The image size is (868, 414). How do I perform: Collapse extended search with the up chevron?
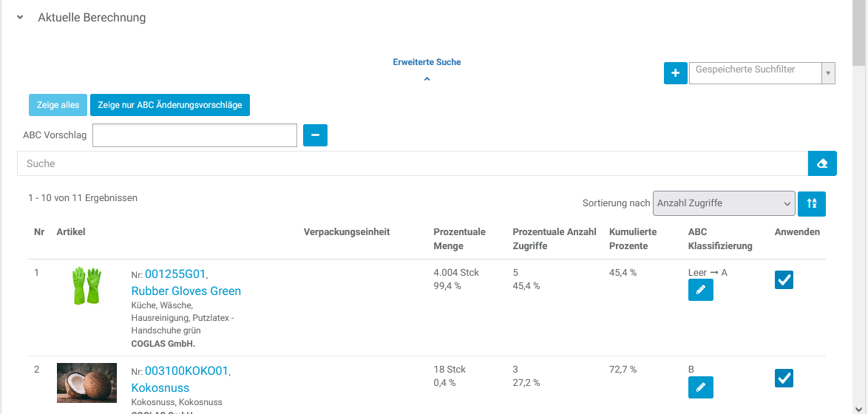tap(427, 78)
